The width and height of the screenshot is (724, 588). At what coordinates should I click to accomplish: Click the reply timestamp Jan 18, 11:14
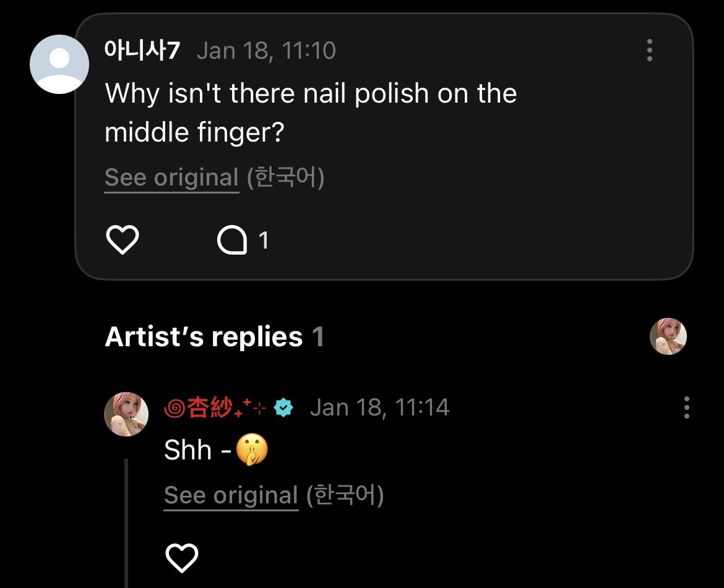coord(379,408)
